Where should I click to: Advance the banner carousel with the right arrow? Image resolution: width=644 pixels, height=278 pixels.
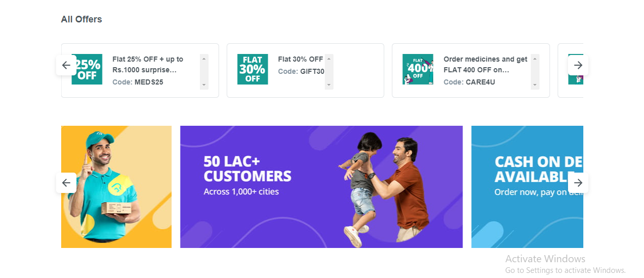coord(578,183)
